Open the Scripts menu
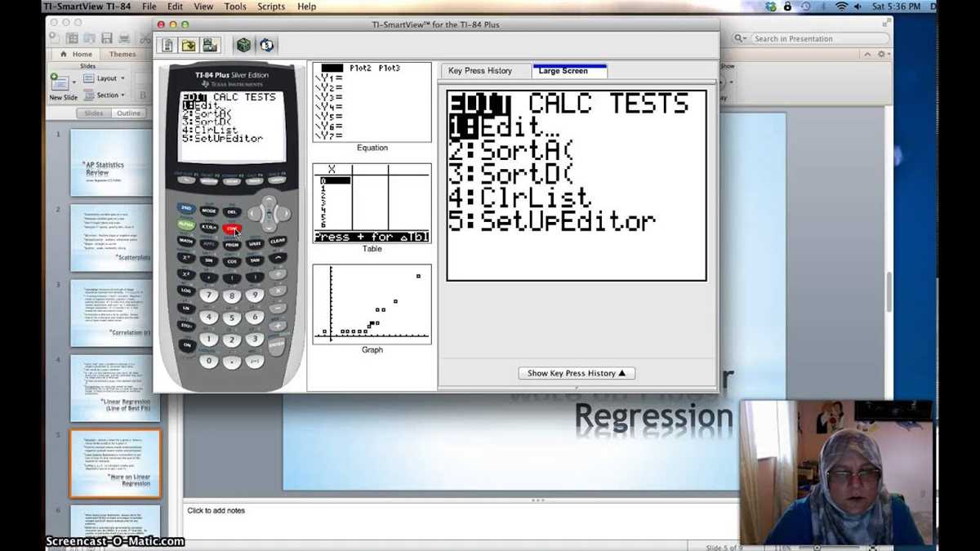Screen dimensions: 980x551 click(x=271, y=7)
